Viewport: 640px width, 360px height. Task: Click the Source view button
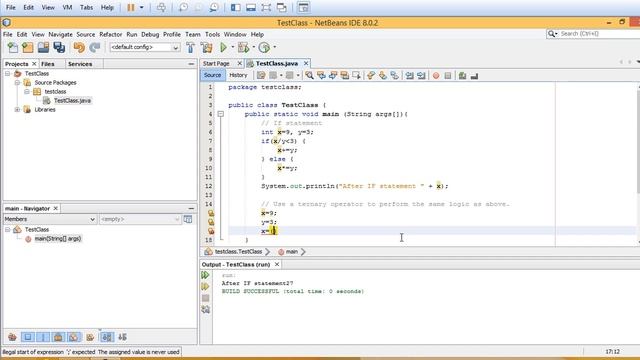[212, 75]
